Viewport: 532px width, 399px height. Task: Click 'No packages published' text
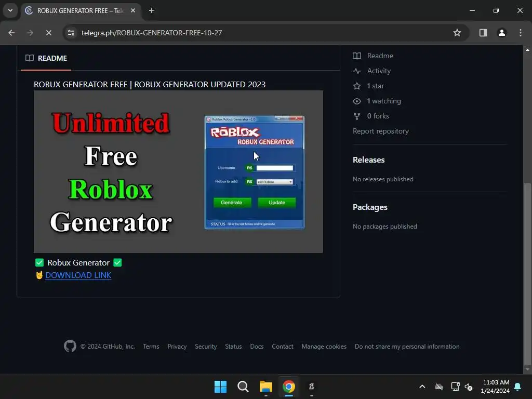(385, 227)
